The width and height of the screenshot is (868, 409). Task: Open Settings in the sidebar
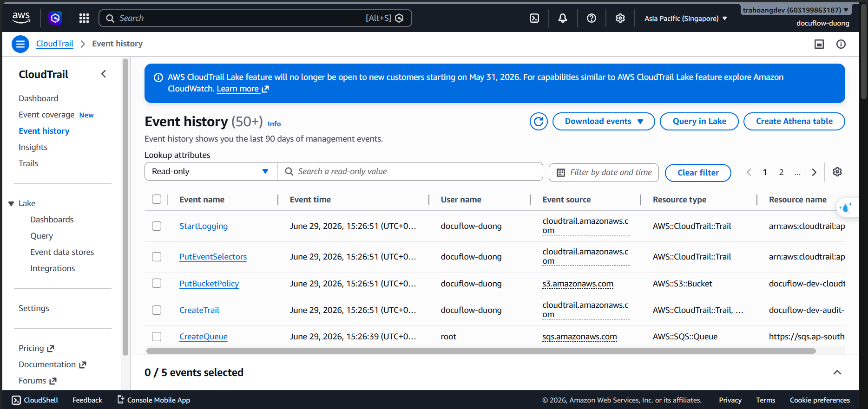(34, 308)
